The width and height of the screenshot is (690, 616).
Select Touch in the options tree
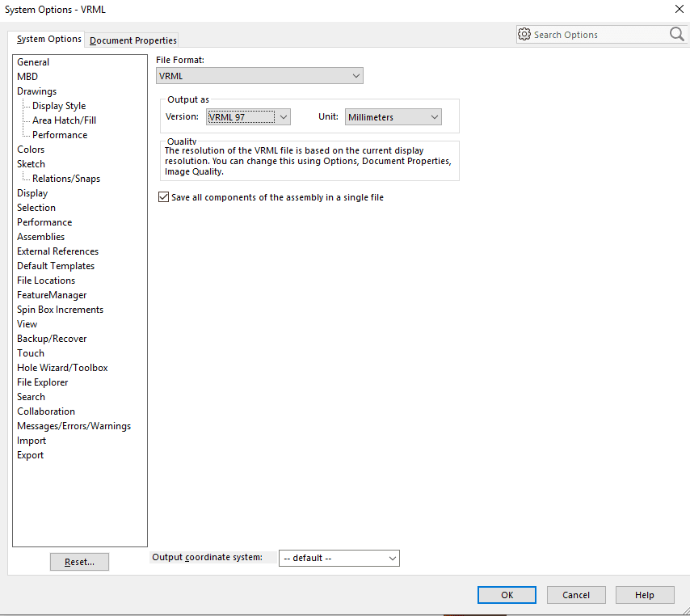click(x=31, y=352)
